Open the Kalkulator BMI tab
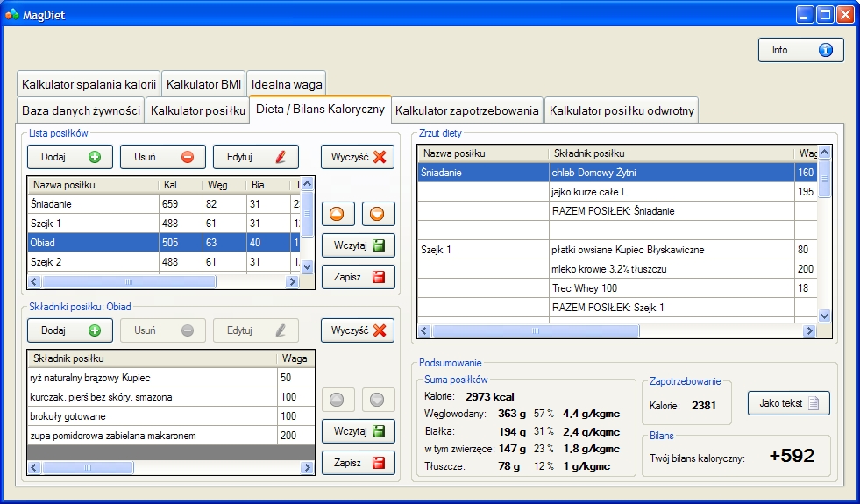This screenshot has width=860, height=504. tap(203, 84)
